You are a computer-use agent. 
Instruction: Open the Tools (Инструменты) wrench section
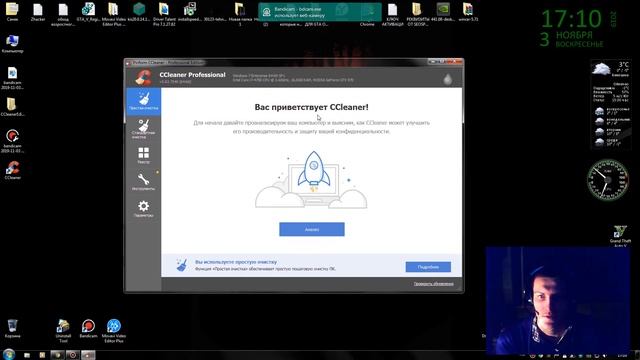[143, 182]
